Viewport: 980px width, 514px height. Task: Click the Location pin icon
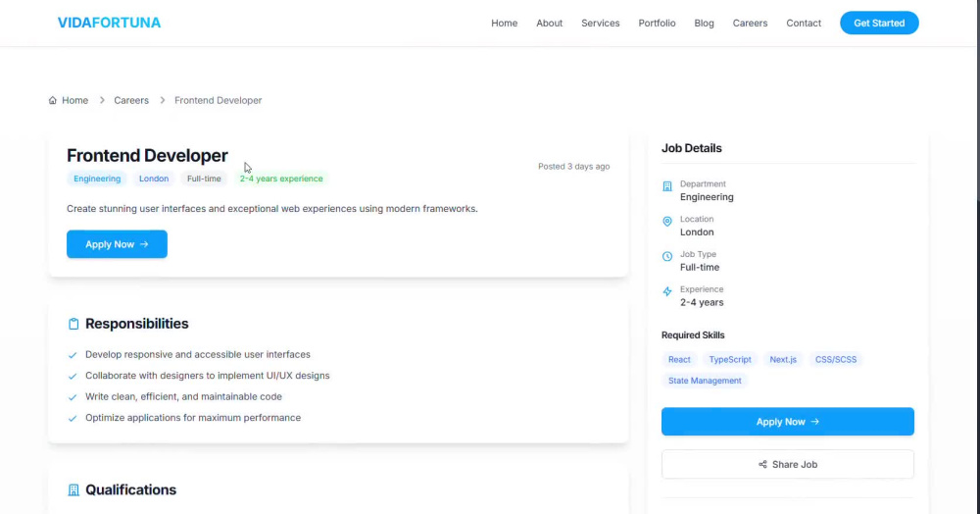(666, 222)
